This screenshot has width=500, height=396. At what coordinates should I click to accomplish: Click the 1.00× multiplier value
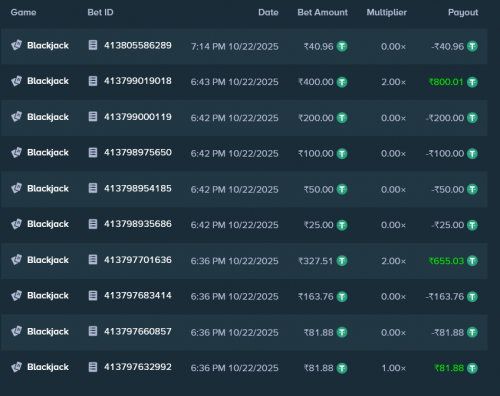click(x=394, y=368)
